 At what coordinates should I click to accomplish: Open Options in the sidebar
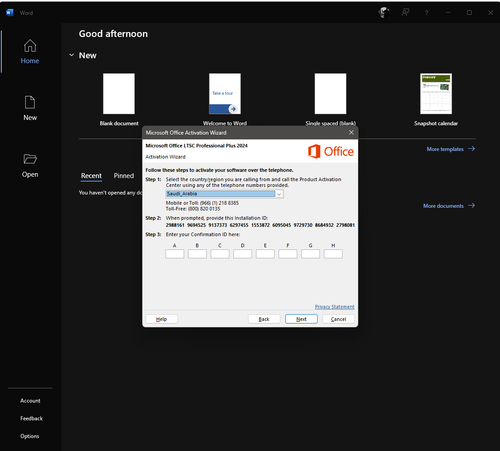point(30,436)
